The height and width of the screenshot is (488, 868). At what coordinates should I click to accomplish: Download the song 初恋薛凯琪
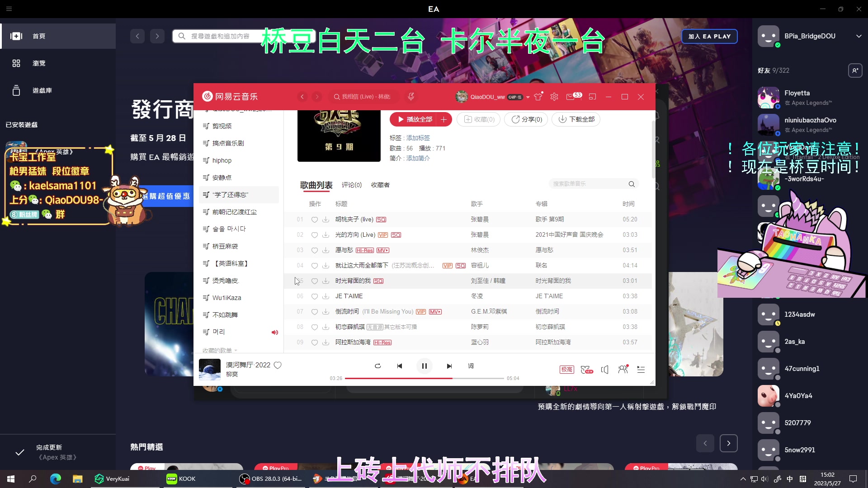point(325,327)
